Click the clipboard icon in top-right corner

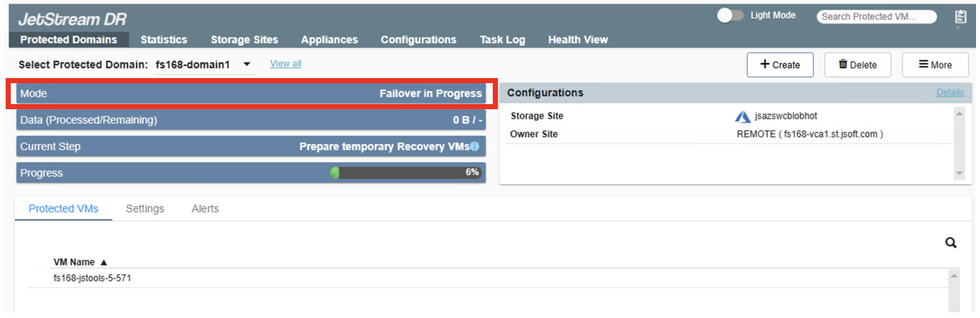tap(960, 17)
